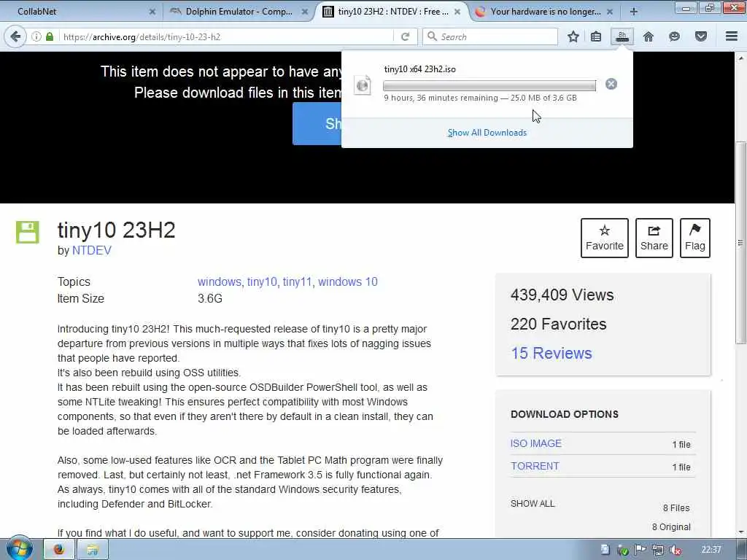Open the chat speech bubble toolbar icon
747x560 pixels.
(x=674, y=36)
